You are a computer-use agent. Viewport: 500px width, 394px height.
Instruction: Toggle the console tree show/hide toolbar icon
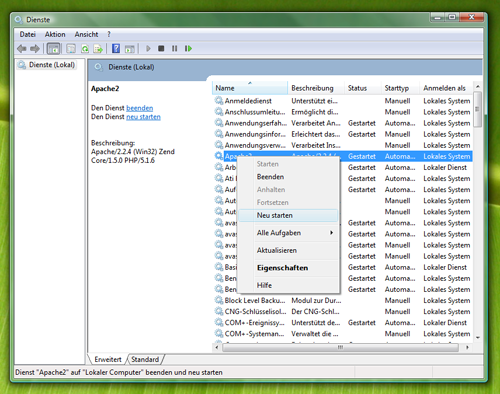(53, 49)
